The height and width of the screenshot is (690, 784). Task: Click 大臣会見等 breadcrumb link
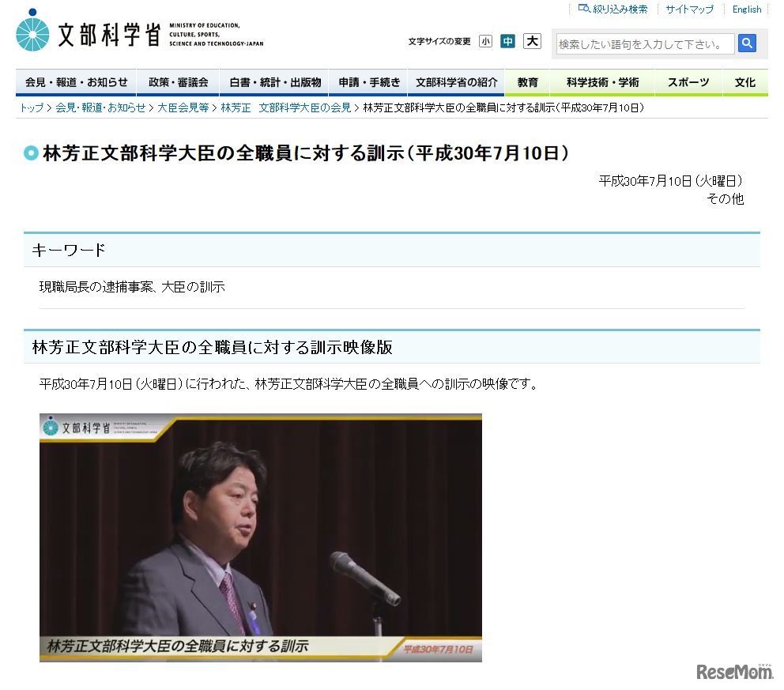point(183,107)
